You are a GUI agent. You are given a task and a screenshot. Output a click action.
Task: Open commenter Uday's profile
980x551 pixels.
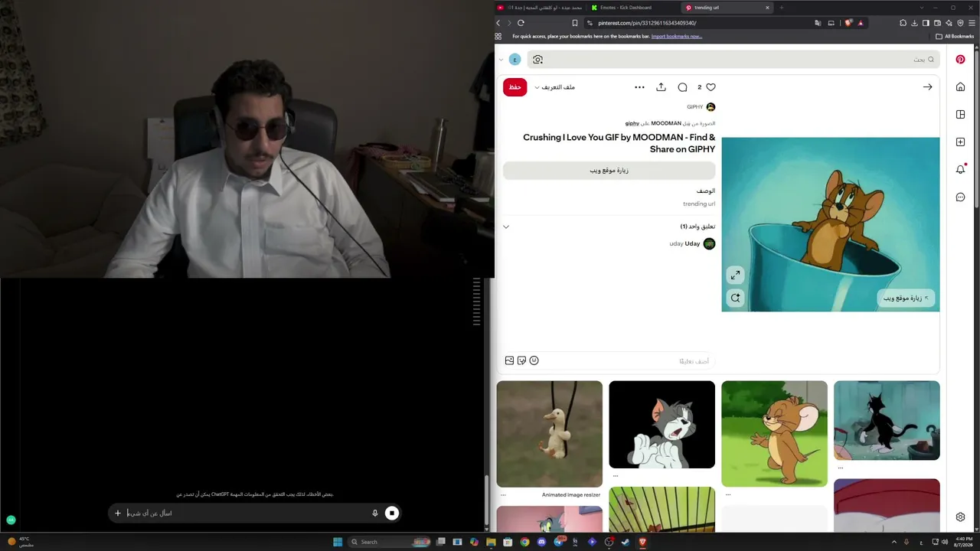click(x=692, y=244)
